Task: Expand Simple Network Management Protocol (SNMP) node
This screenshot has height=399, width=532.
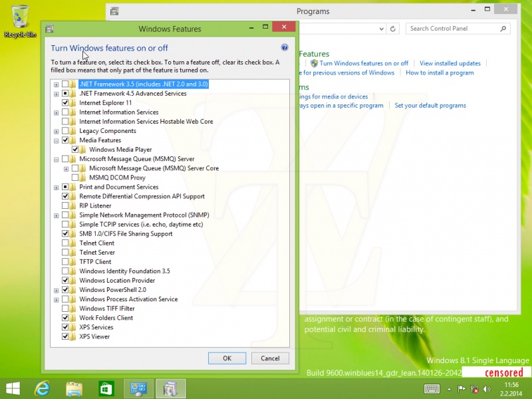Action: (57, 215)
